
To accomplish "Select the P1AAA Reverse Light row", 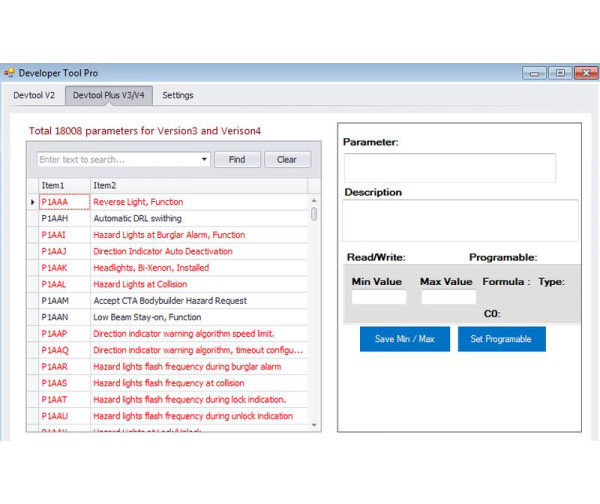I will [138, 202].
